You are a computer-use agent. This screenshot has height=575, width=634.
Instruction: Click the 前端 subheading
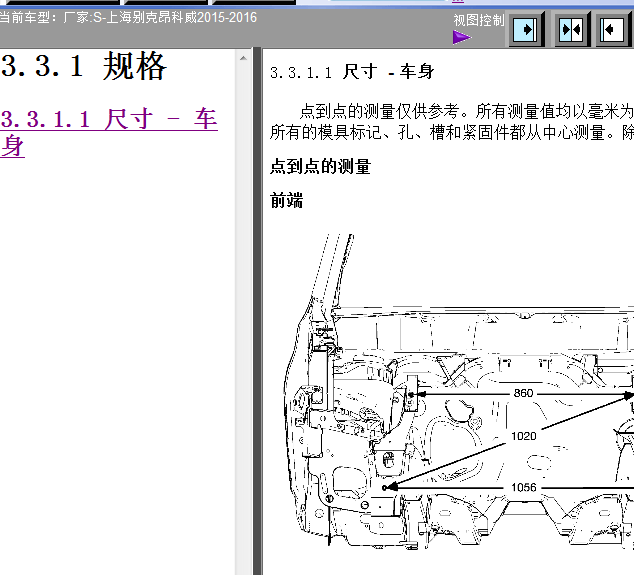pyautogui.click(x=287, y=200)
